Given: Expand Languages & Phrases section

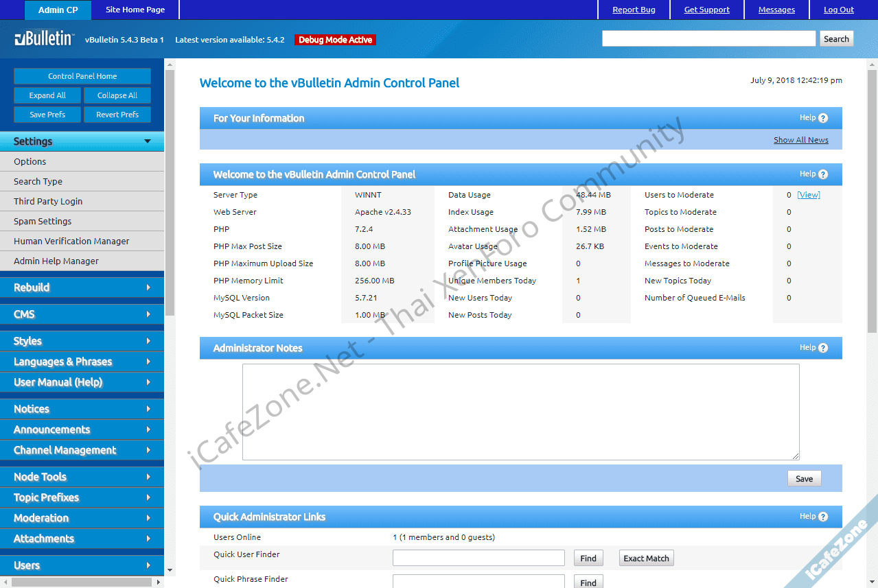Looking at the screenshot, I should tap(82, 362).
